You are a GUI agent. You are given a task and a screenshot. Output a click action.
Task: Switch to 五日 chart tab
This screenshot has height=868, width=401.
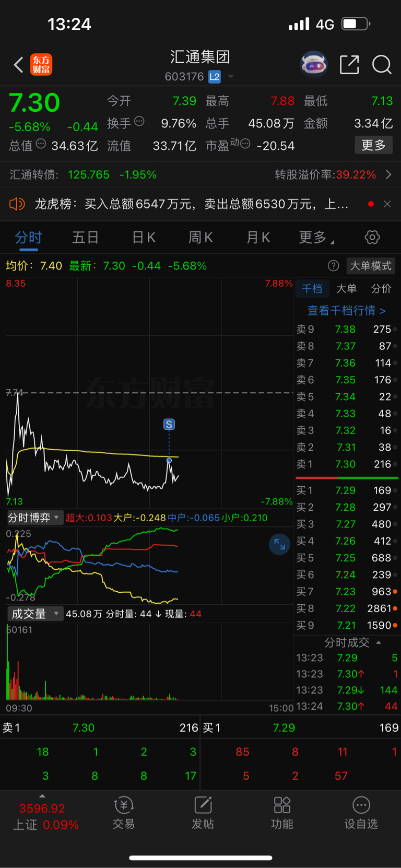[86, 238]
